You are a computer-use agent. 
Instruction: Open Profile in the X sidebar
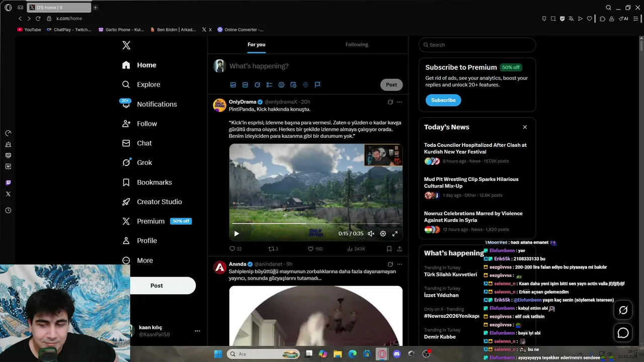click(x=139, y=241)
